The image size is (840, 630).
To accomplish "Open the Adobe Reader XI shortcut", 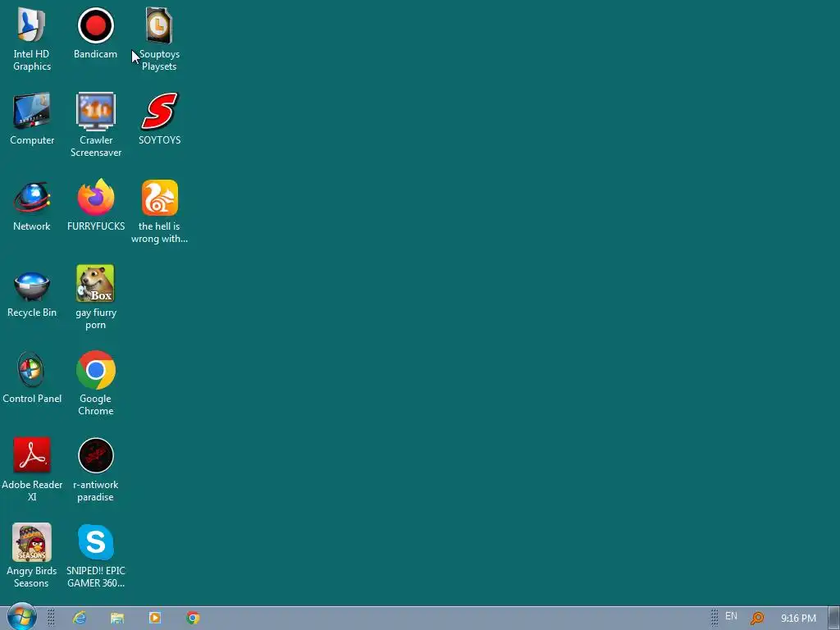I will click(32, 469).
